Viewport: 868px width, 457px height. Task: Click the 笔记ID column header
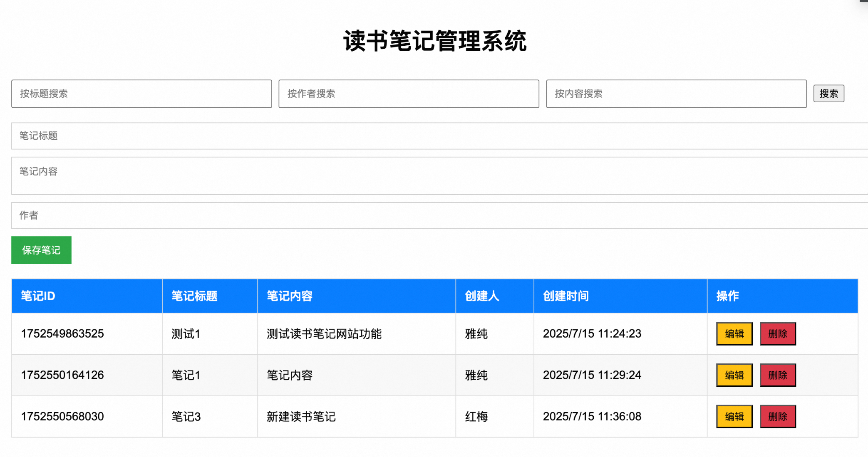(x=38, y=296)
